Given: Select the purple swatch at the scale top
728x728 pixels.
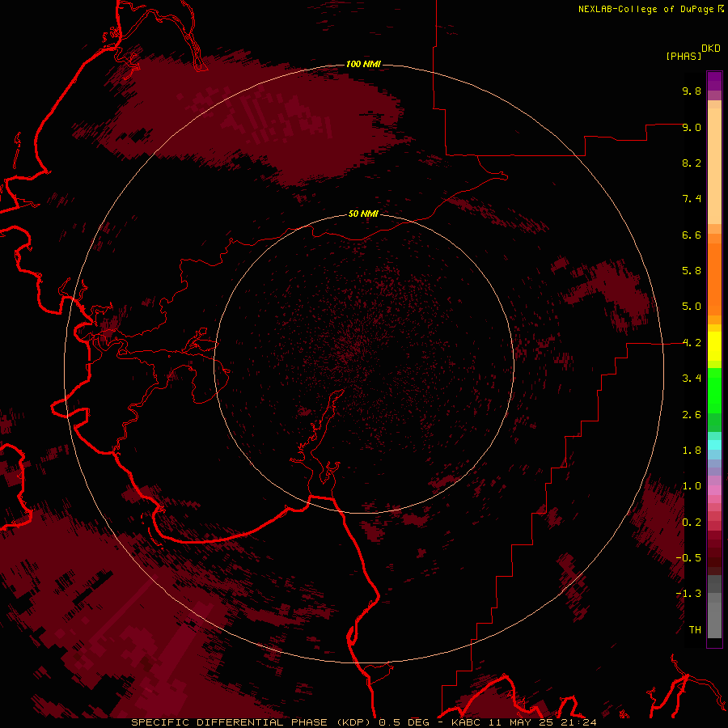Looking at the screenshot, I should 714,81.
